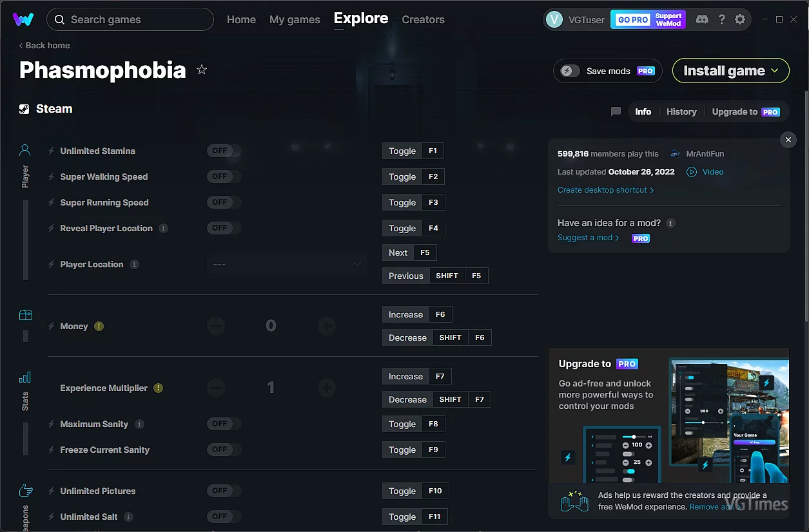
Task: Click the video play circle icon
Action: click(692, 172)
